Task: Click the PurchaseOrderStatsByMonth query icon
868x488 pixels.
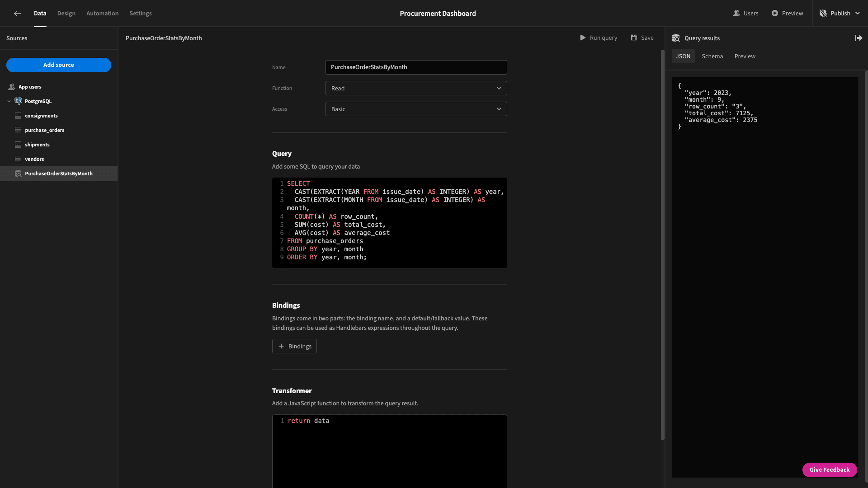Action: pos(18,174)
